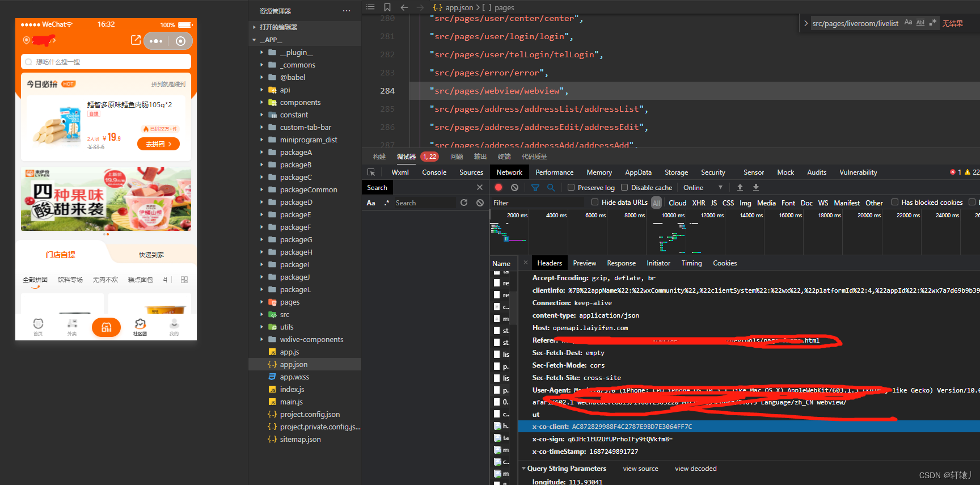This screenshot has width=980, height=485.
Task: Tap the home tab icon in simulator
Action: [x=38, y=327]
